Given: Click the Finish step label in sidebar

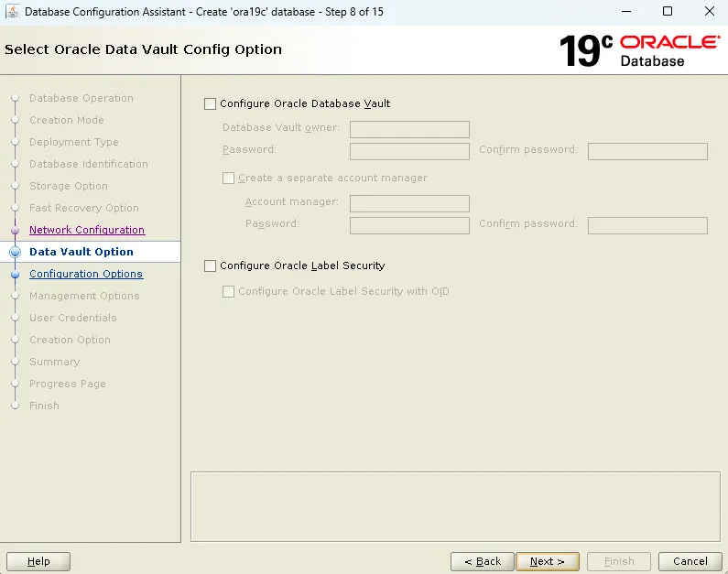Looking at the screenshot, I should 44,406.
